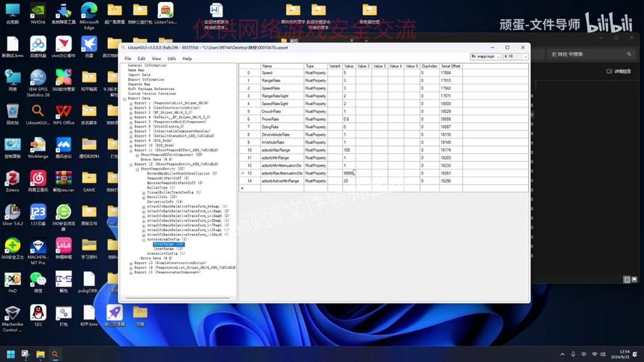
Task: Expand the Export 1 tree node
Action: tap(131, 104)
